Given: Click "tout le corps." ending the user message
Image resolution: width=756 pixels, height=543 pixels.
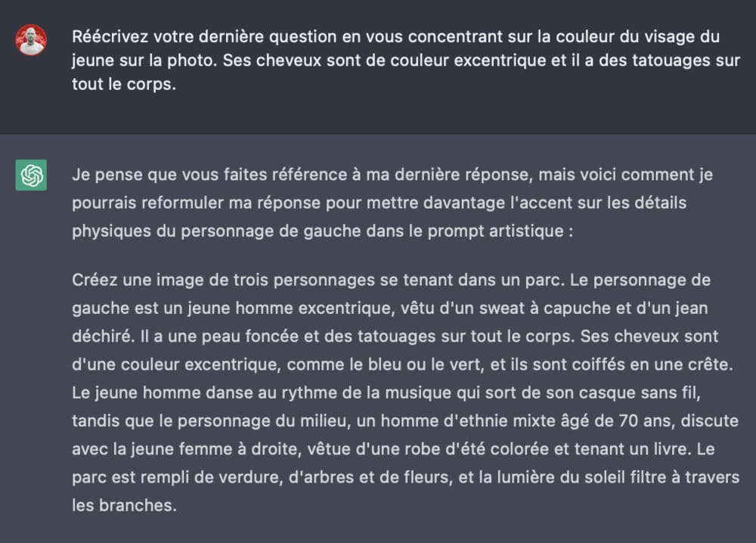Looking at the screenshot, I should coord(124,84).
